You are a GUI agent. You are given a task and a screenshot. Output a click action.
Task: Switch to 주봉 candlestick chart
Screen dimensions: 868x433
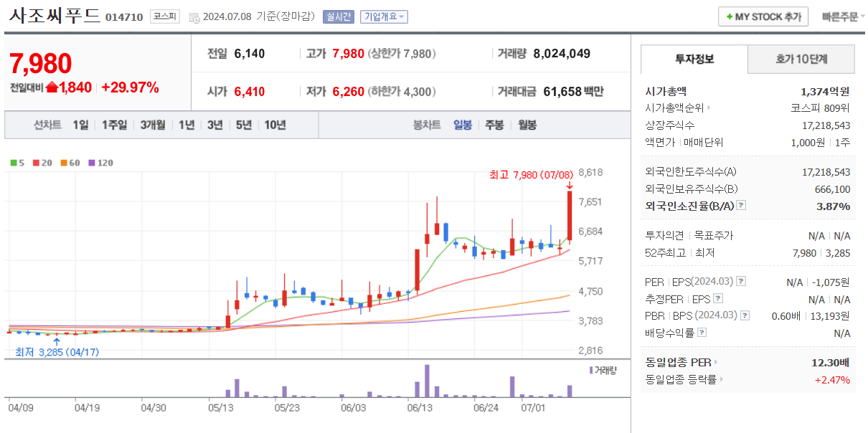point(494,125)
